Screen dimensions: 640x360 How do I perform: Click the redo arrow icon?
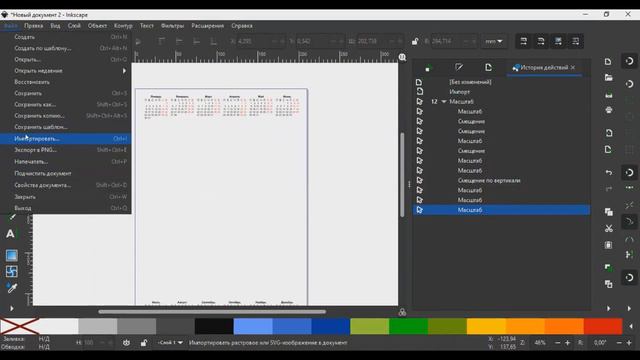pos(608,189)
